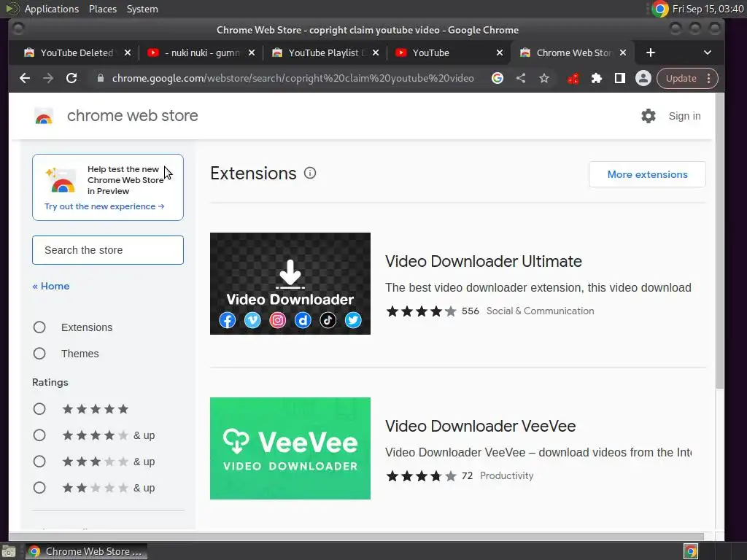The image size is (747, 560).
Task: Open the red extension icon in toolbar
Action: [573, 78]
